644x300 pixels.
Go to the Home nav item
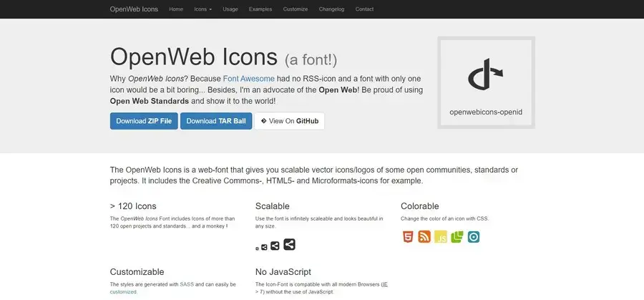click(176, 9)
